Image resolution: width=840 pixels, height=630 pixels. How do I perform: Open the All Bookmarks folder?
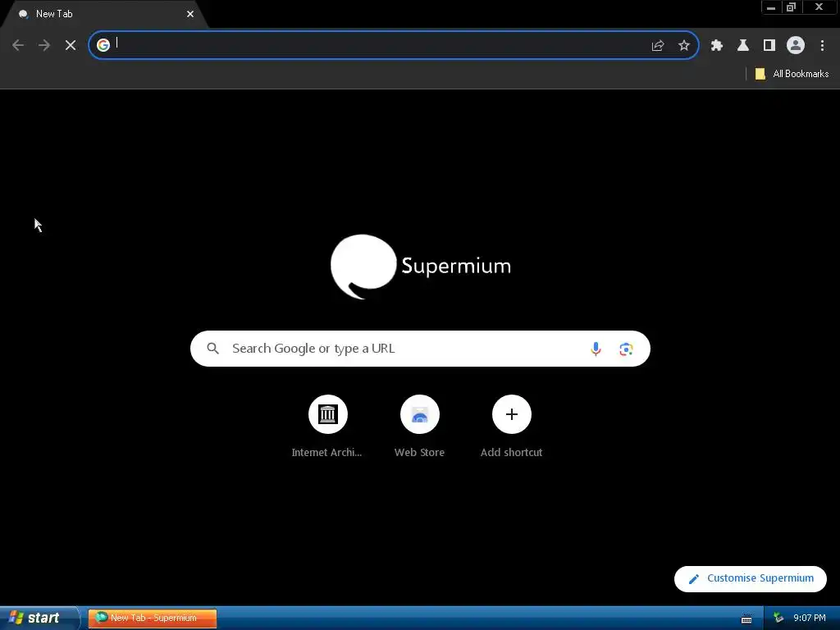tap(792, 74)
